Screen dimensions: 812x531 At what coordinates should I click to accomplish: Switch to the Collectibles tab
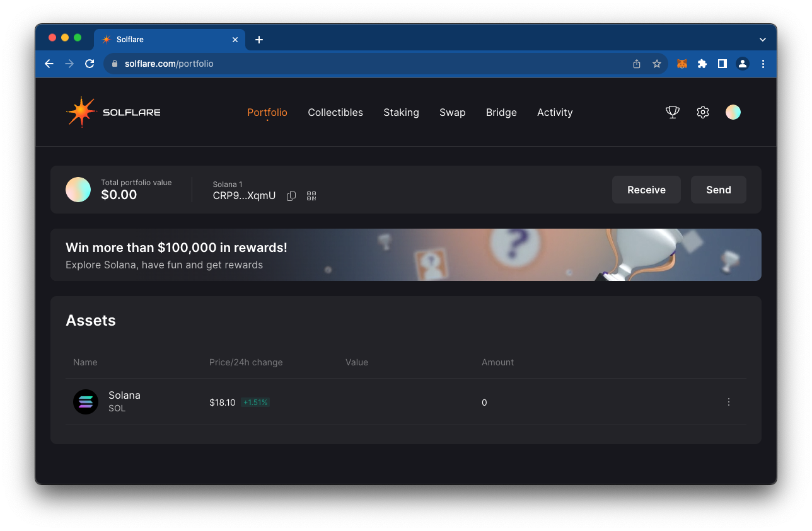coord(335,112)
